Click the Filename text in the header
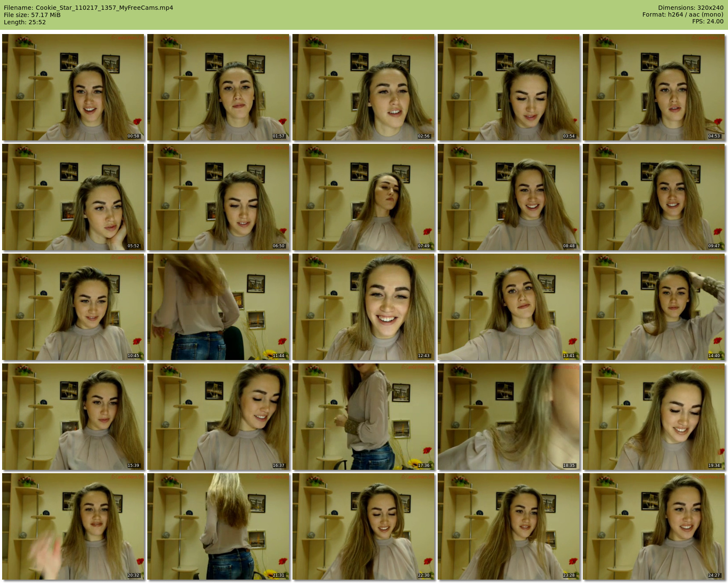The image size is (728, 583). (x=89, y=8)
